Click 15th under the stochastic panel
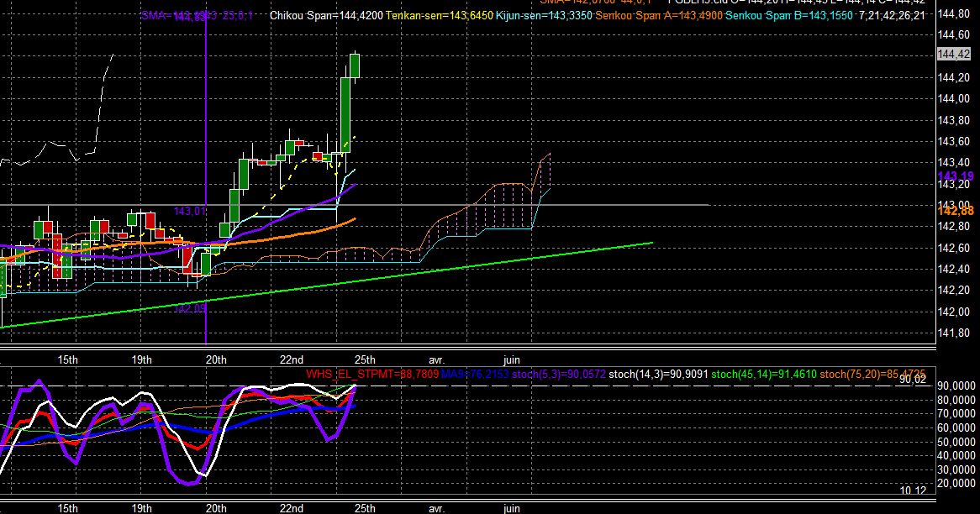980x514 pixels. click(x=67, y=508)
